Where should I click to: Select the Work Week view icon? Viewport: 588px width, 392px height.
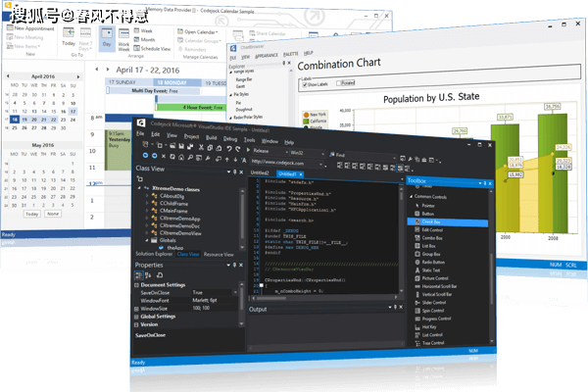(x=123, y=44)
